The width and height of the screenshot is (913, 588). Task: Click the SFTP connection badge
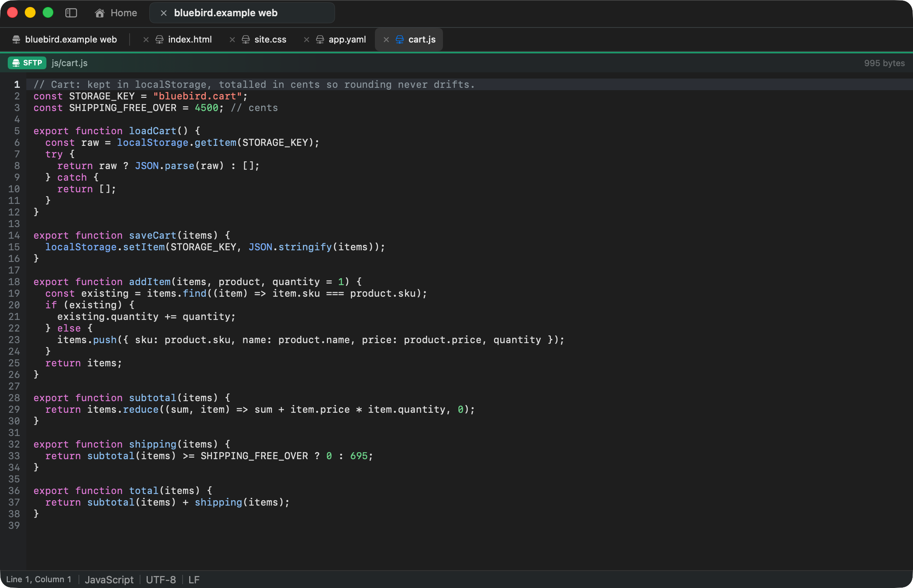click(27, 63)
